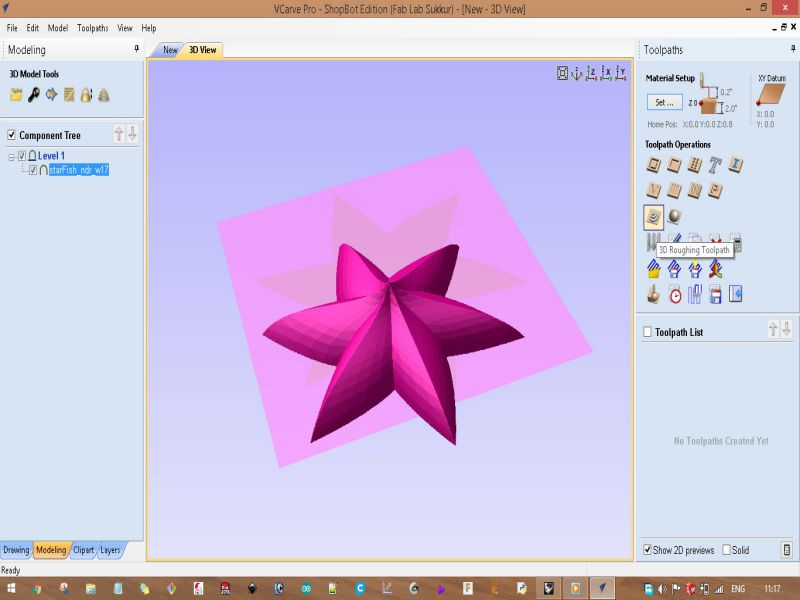This screenshot has height=600, width=800.
Task: Select the Level 1 tree label
Action: click(x=51, y=156)
